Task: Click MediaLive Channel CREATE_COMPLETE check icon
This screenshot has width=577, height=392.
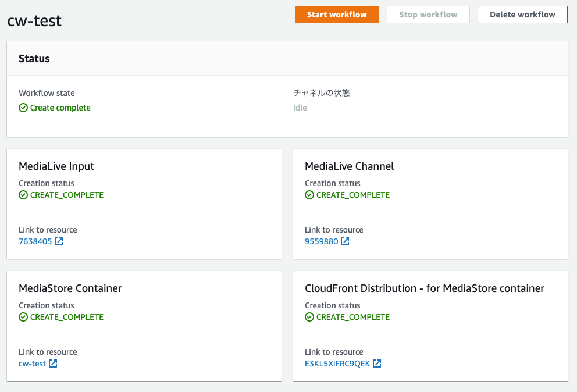Action: click(x=309, y=195)
